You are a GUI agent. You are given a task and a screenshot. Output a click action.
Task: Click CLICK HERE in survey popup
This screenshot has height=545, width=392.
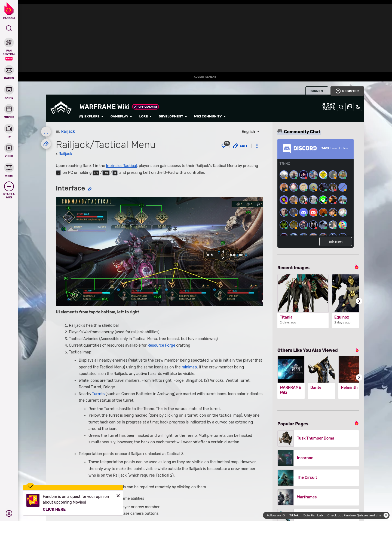point(54,509)
